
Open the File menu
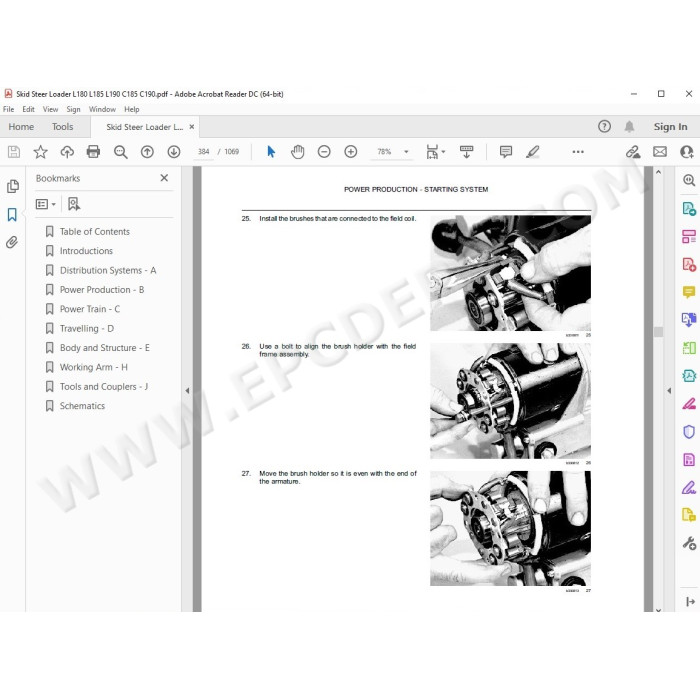point(8,109)
